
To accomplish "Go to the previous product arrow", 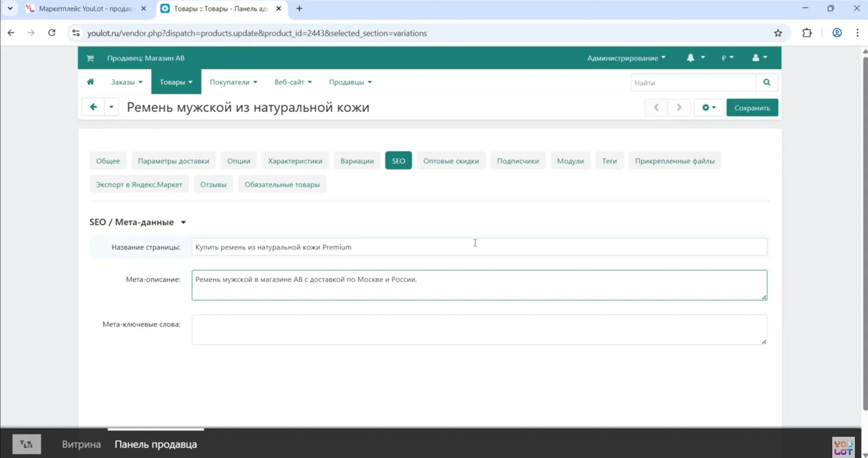I will (x=656, y=107).
